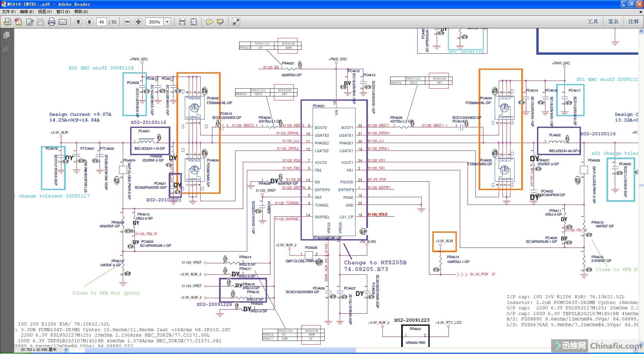The width and height of the screenshot is (644, 354).
Task: Click the zoom out minus button
Action: click(x=127, y=22)
